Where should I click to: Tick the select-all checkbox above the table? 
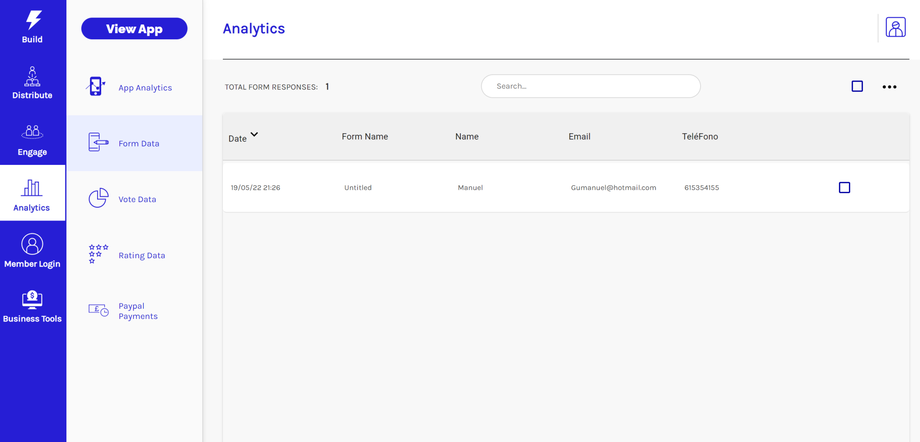857,87
